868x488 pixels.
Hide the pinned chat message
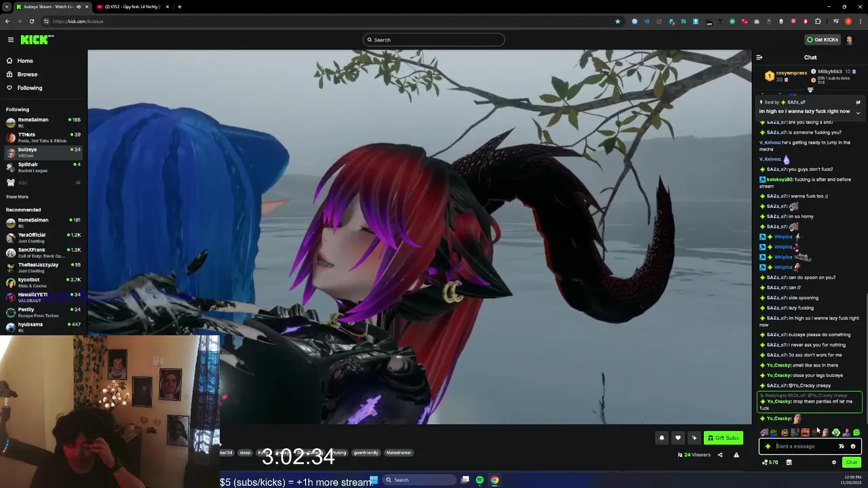pos(858,102)
